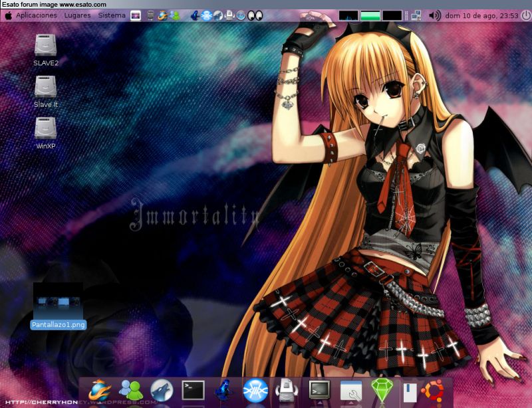Image resolution: width=532 pixels, height=408 pixels.
Task: Open the green memory usage monitor
Action: coord(370,15)
